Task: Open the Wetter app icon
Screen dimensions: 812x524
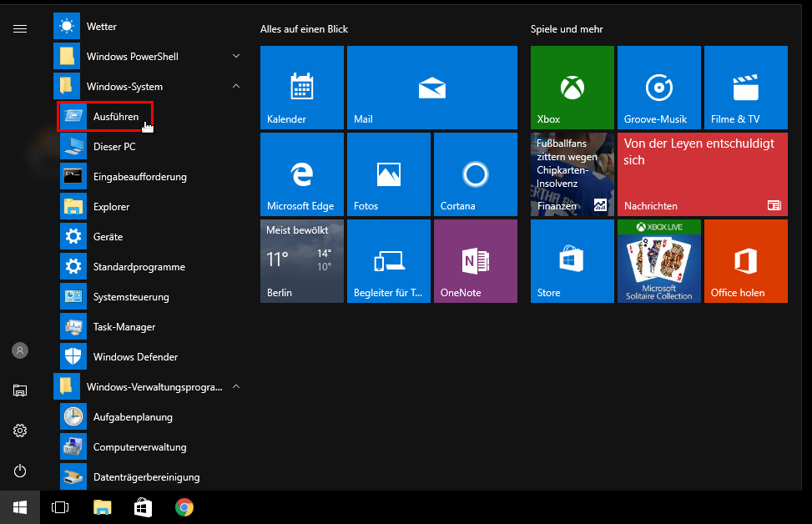Action: [67, 26]
